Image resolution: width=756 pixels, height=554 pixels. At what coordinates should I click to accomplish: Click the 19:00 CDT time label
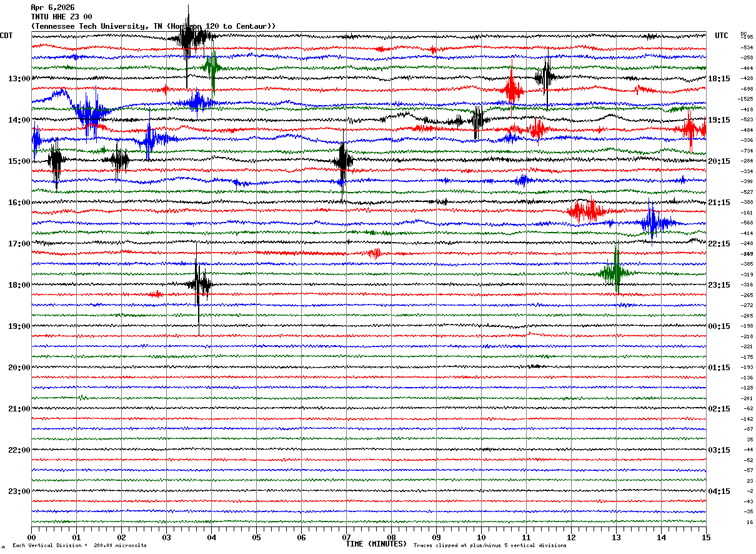point(19,326)
